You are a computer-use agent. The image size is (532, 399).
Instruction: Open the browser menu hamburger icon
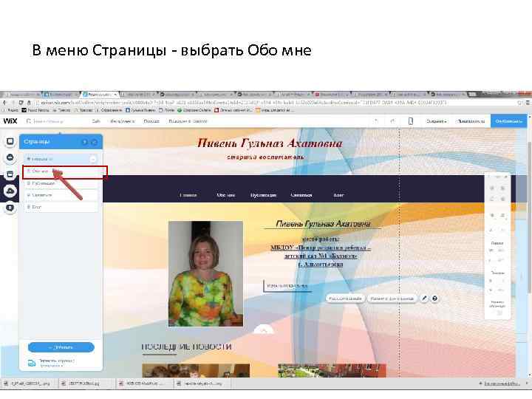[528, 103]
